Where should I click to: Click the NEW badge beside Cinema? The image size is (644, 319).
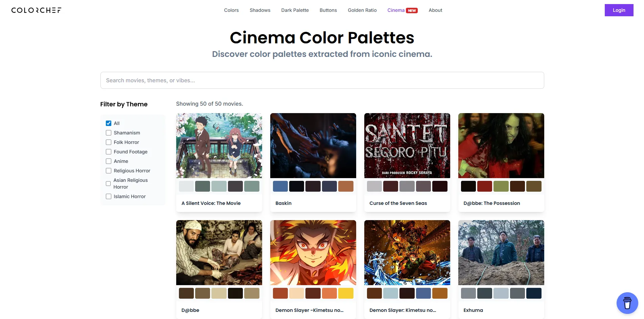pos(412,10)
